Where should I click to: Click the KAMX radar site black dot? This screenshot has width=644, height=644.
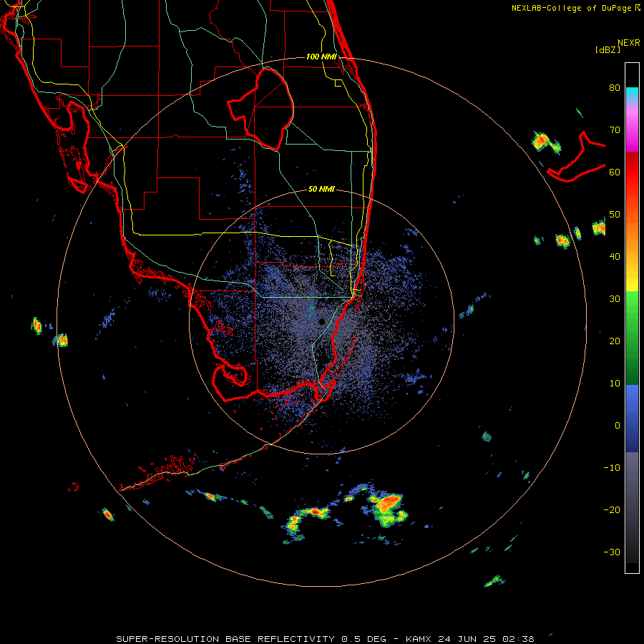point(322,321)
